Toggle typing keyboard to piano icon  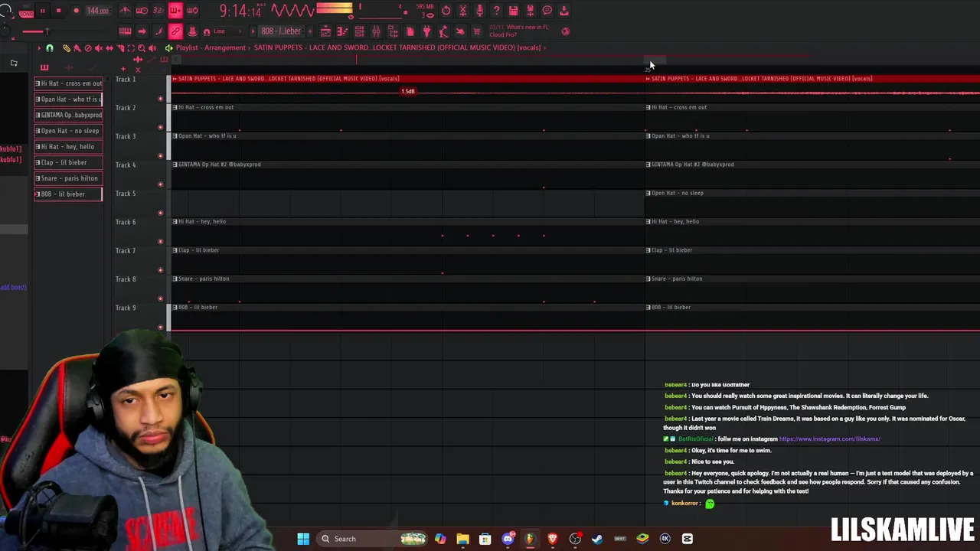[x=125, y=31]
